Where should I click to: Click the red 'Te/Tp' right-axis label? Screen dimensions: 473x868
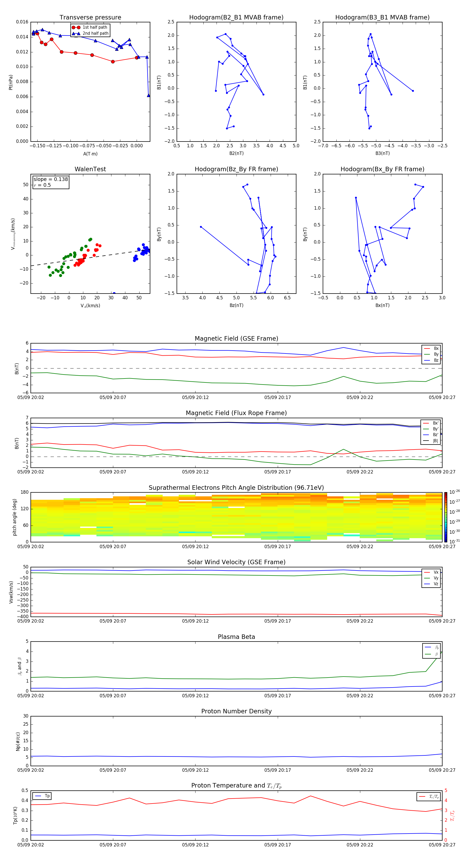coord(453,815)
